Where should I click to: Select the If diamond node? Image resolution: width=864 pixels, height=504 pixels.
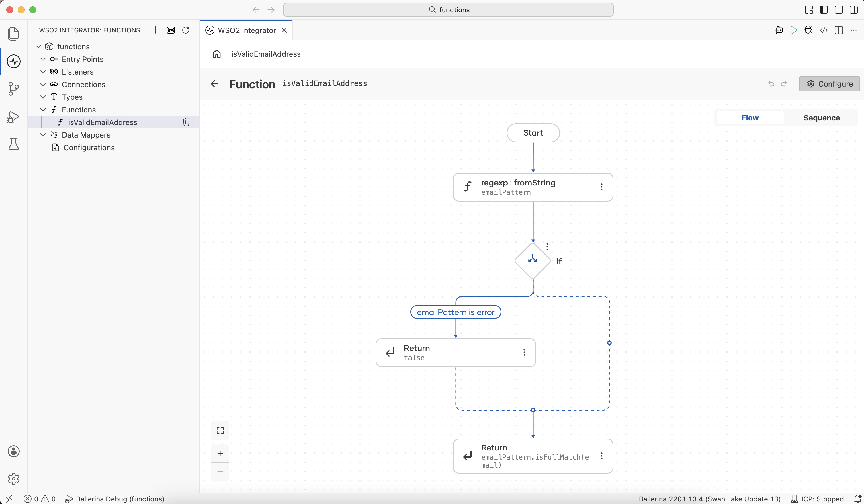click(532, 261)
